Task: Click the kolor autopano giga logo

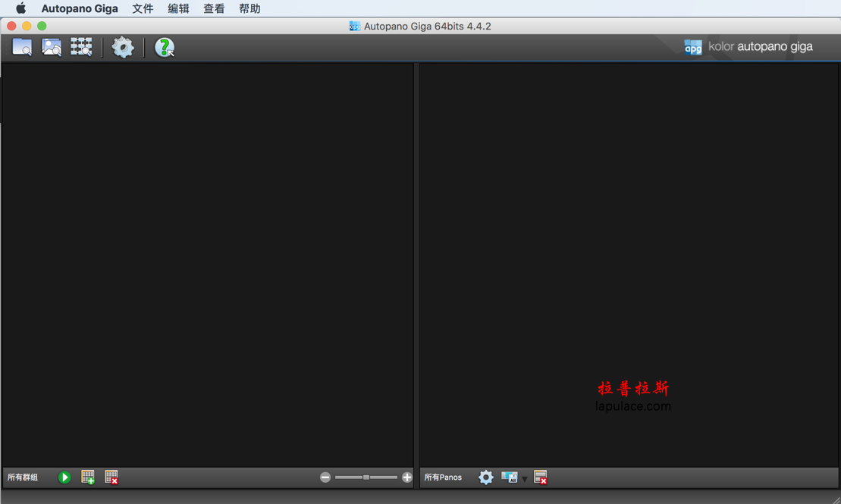Action: click(x=751, y=45)
